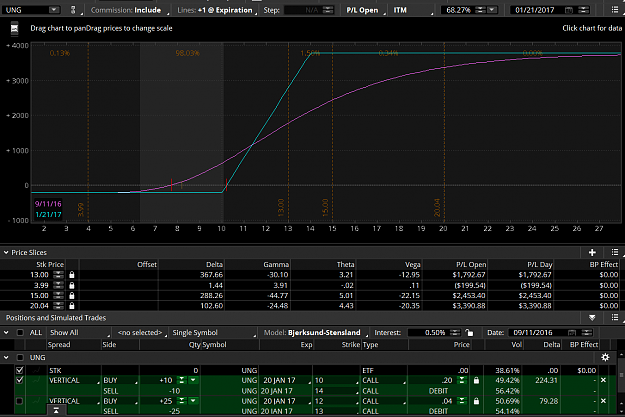Check the +25 VERTICAL trade checkbox
Image resolution: width=625 pixels, height=417 pixels.
pos(19,401)
